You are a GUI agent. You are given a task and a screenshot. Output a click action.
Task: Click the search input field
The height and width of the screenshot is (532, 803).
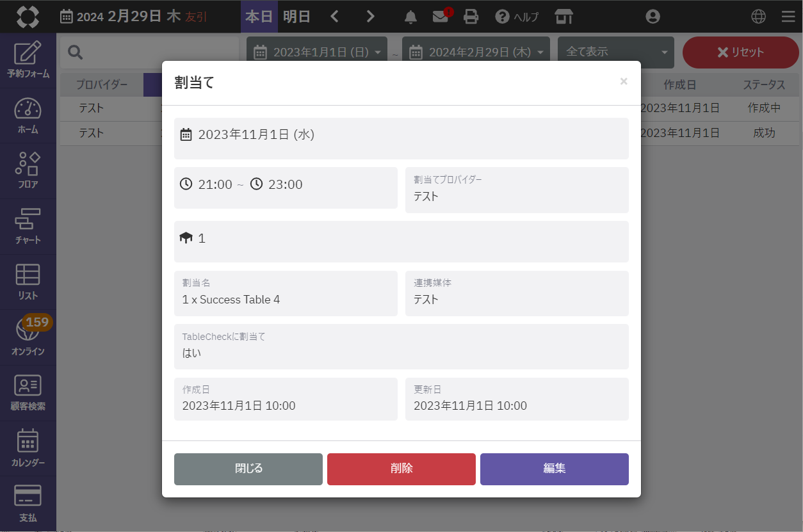pyautogui.click(x=154, y=52)
